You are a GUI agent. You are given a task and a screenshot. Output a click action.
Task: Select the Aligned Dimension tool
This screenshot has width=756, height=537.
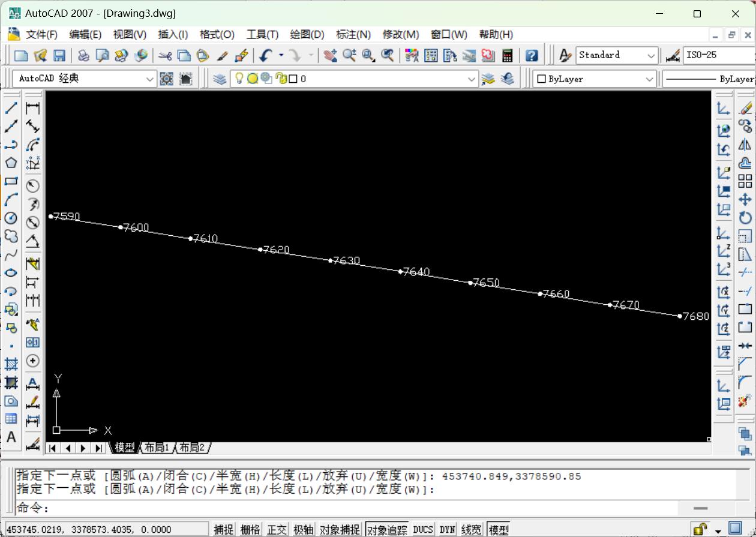click(x=32, y=127)
